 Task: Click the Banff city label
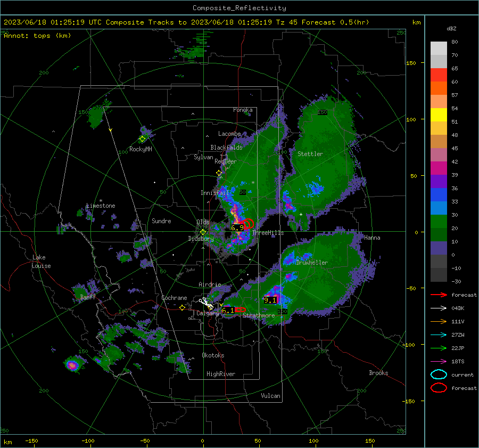click(x=88, y=297)
